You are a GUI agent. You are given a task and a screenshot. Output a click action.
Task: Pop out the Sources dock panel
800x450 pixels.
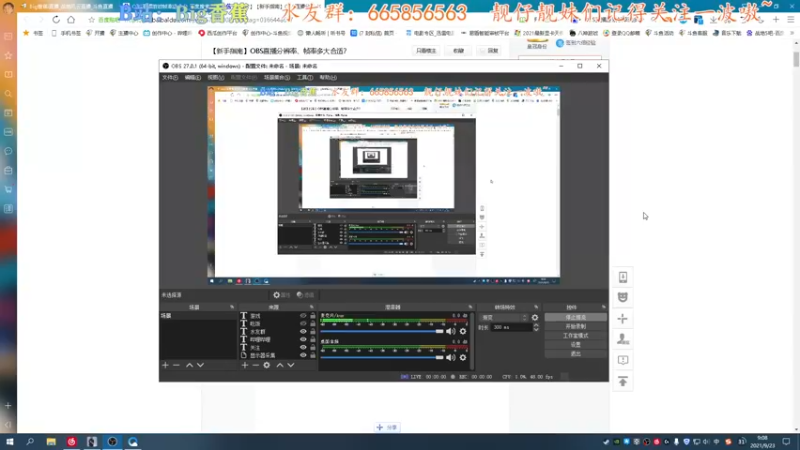[x=311, y=307]
